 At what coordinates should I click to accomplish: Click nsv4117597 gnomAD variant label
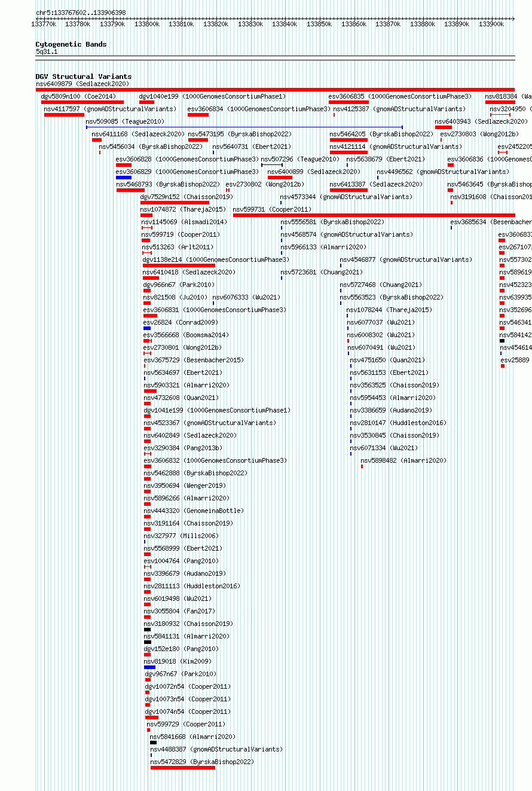[x=110, y=109]
